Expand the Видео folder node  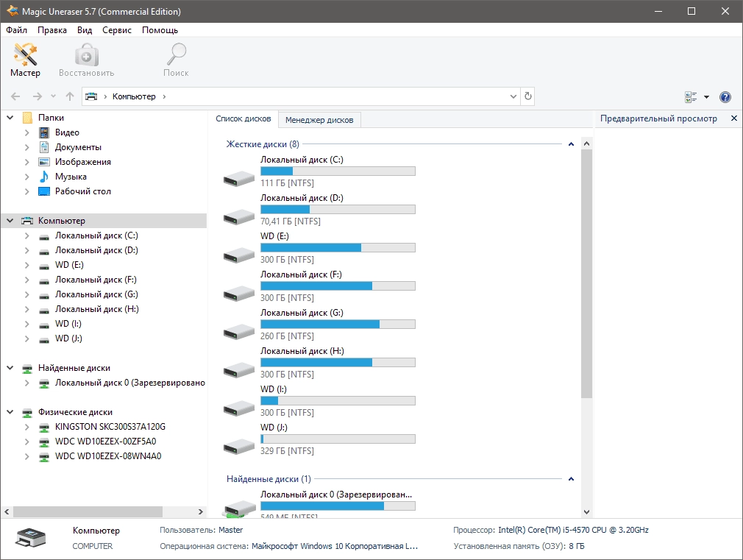(x=27, y=132)
